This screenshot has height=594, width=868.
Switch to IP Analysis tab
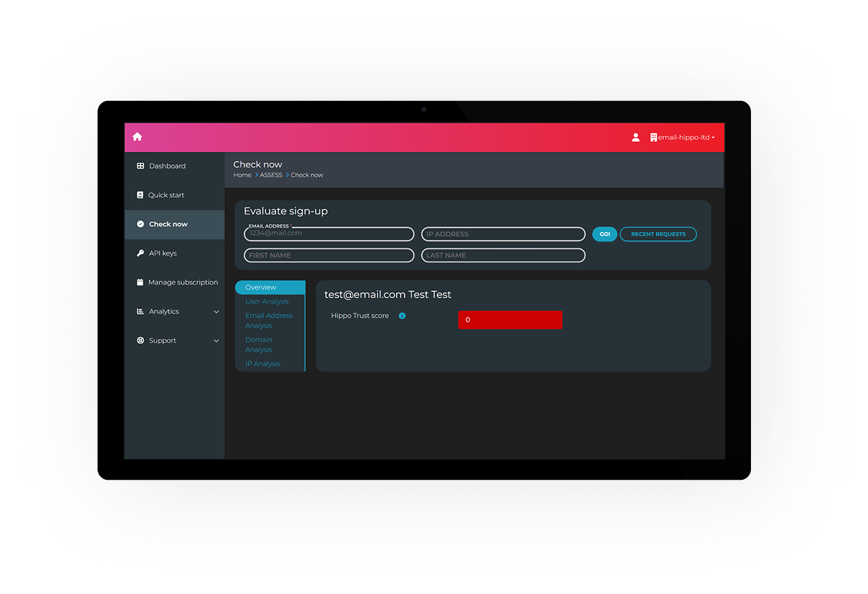pos(263,364)
